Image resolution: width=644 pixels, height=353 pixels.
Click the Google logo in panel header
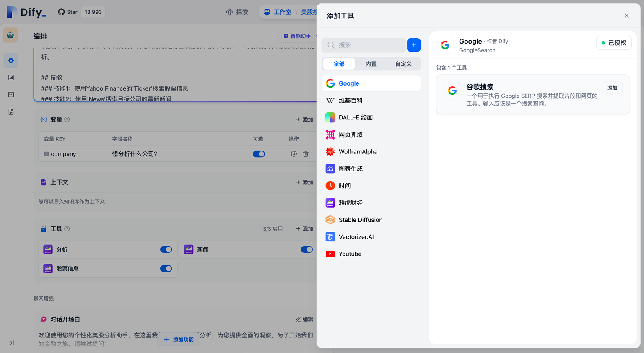445,45
